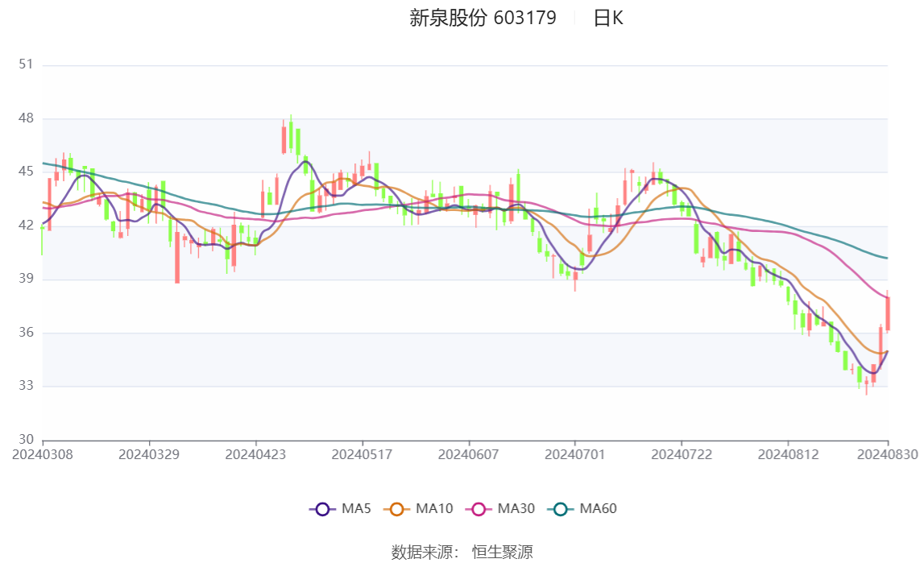Toggle the MA30 legend marker
The image size is (924, 563).
pyautogui.click(x=479, y=509)
